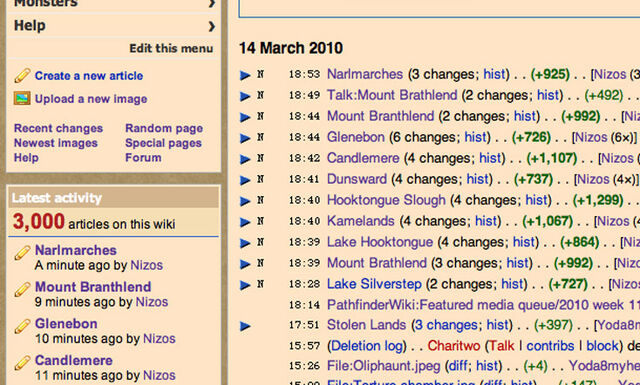Expand the Stolen Lands changes arrow

point(245,326)
